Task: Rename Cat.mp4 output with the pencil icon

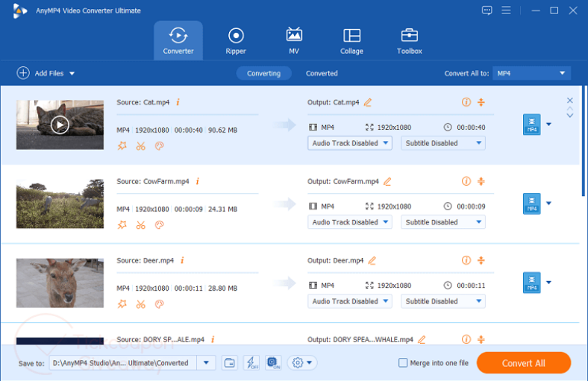Action: tap(367, 102)
